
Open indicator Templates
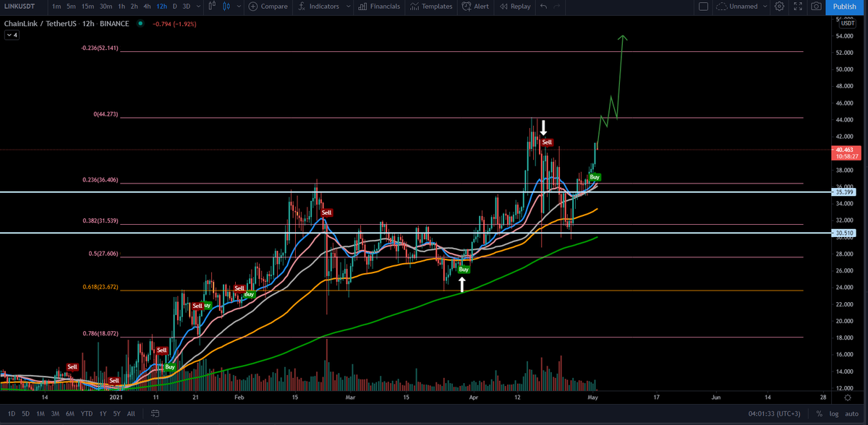coord(431,7)
